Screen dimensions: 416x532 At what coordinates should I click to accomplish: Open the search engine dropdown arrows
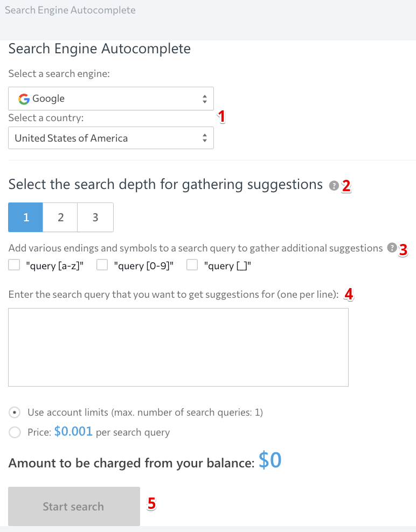point(204,99)
